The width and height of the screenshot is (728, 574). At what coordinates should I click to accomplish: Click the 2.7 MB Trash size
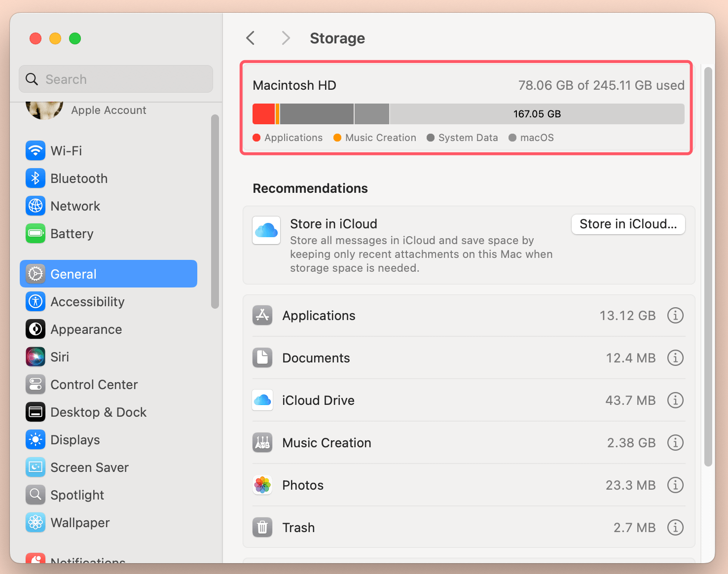pyautogui.click(x=635, y=528)
